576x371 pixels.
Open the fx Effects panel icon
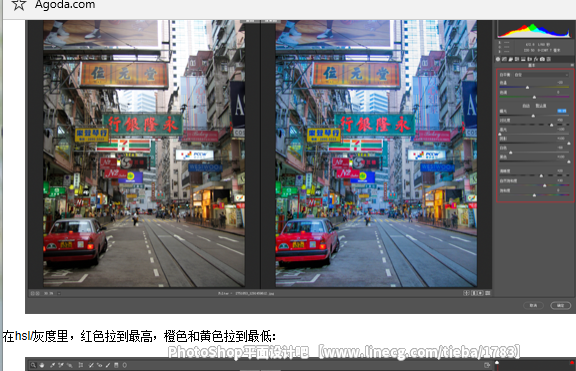[536, 59]
